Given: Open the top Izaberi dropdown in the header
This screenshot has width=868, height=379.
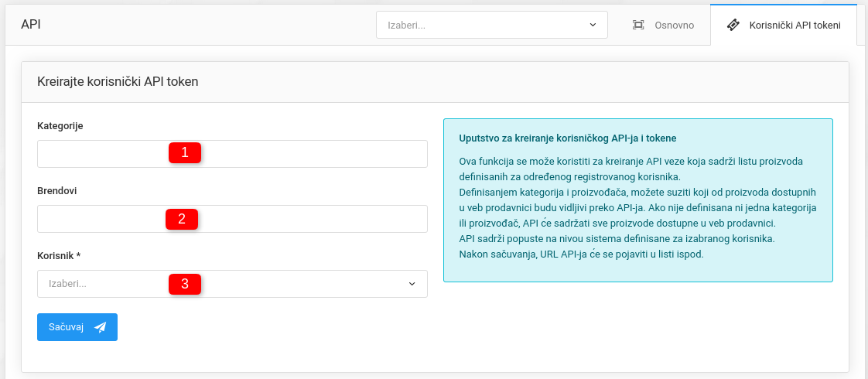Looking at the screenshot, I should [480, 25].
